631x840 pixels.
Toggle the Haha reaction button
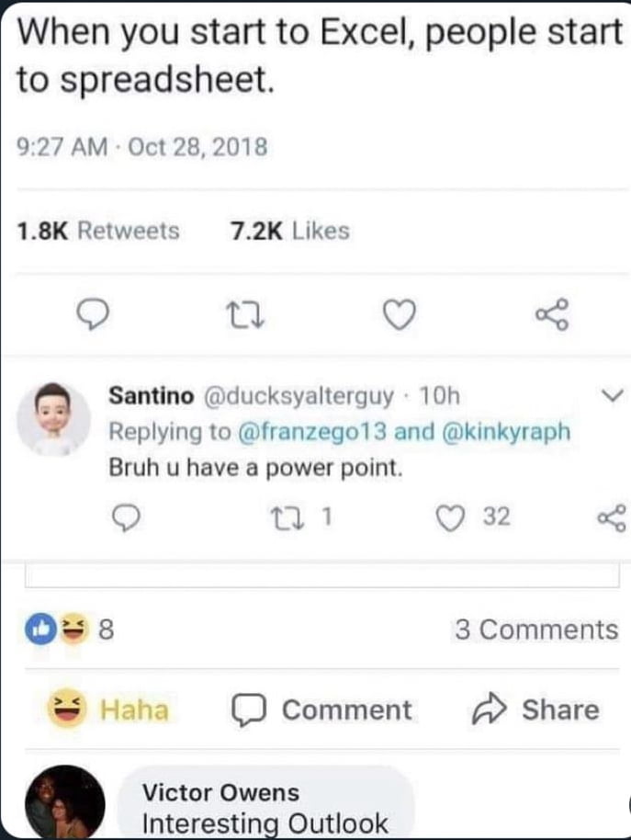[109, 709]
